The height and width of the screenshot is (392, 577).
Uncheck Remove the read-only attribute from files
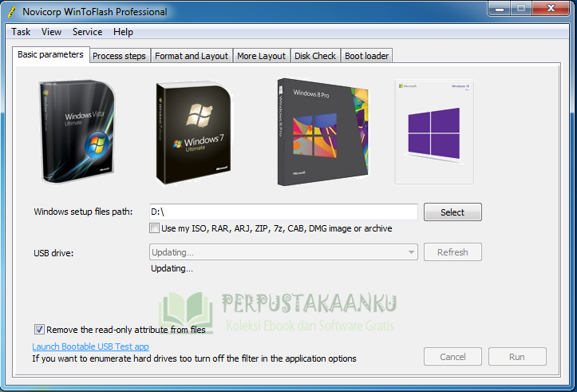[x=39, y=330]
